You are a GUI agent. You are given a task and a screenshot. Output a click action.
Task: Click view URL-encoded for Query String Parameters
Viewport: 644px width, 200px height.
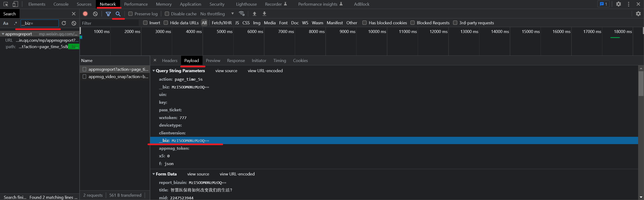click(x=265, y=71)
